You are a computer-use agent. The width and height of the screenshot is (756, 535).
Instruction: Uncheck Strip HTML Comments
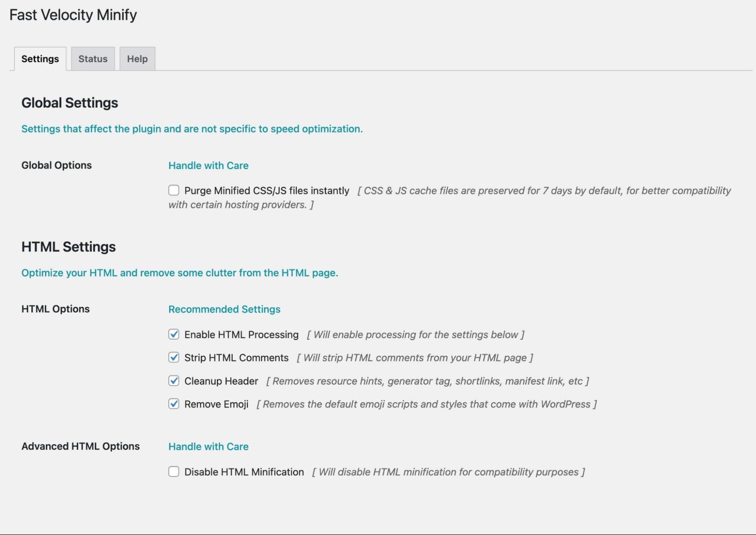(x=174, y=357)
